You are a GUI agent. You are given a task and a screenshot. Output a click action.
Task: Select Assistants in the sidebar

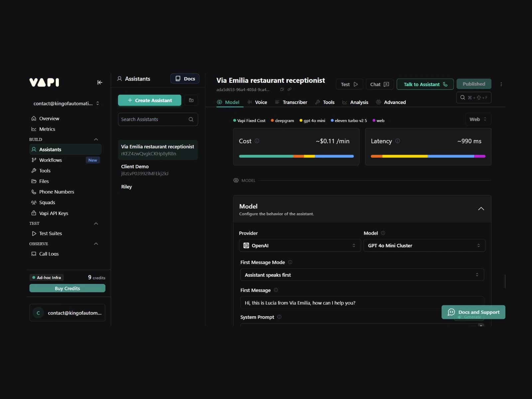(x=65, y=150)
